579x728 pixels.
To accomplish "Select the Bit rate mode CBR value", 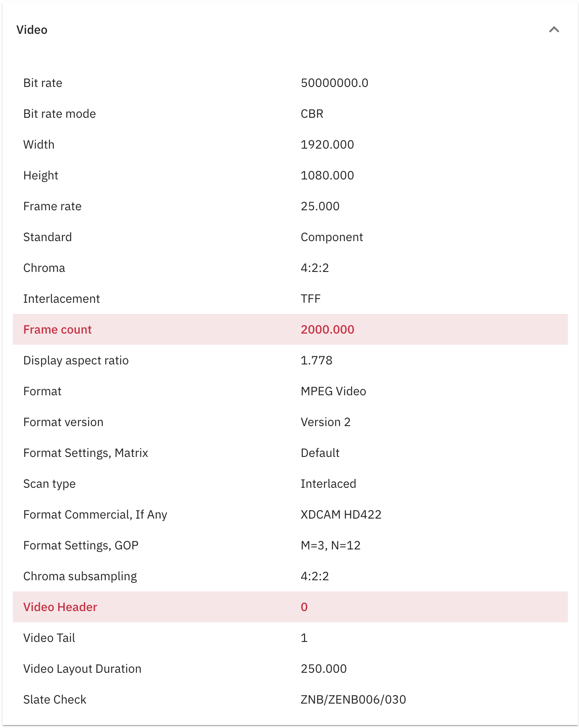I will [x=312, y=114].
